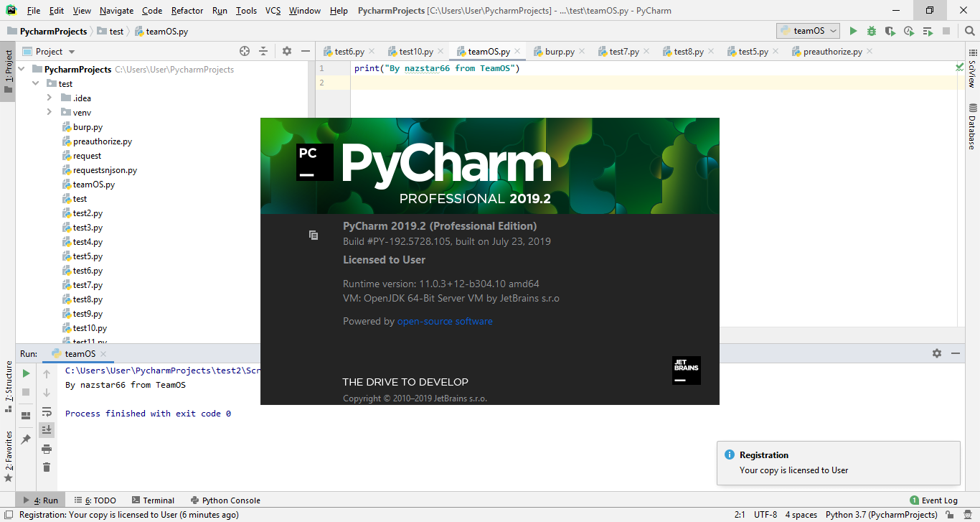This screenshot has height=522, width=980.
Task: Copy the About dialog info with the copy icon
Action: pos(314,235)
